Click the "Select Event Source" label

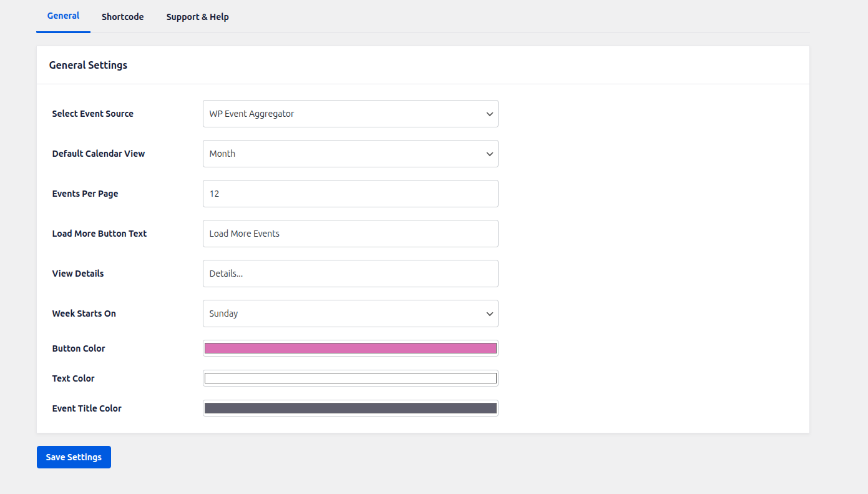click(92, 114)
